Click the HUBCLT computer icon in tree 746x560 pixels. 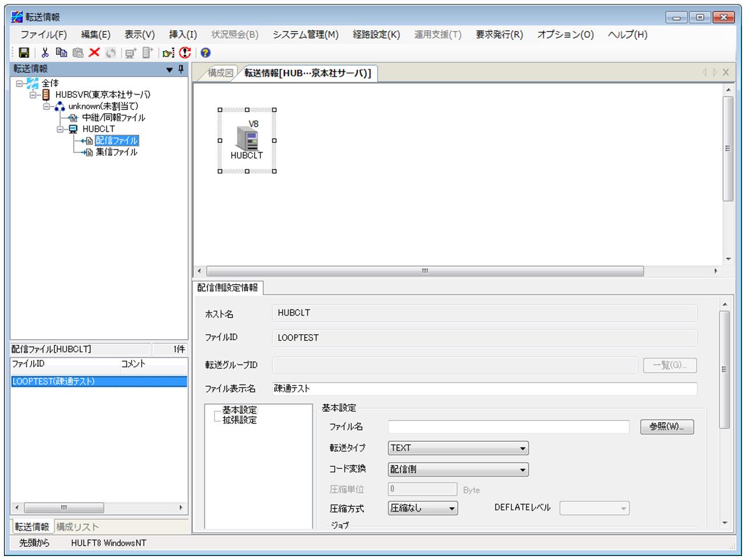click(73, 129)
